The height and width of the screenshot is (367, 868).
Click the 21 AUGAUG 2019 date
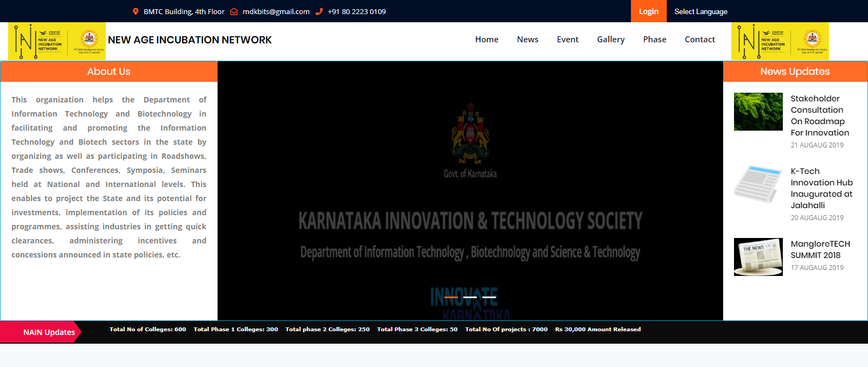pos(817,145)
